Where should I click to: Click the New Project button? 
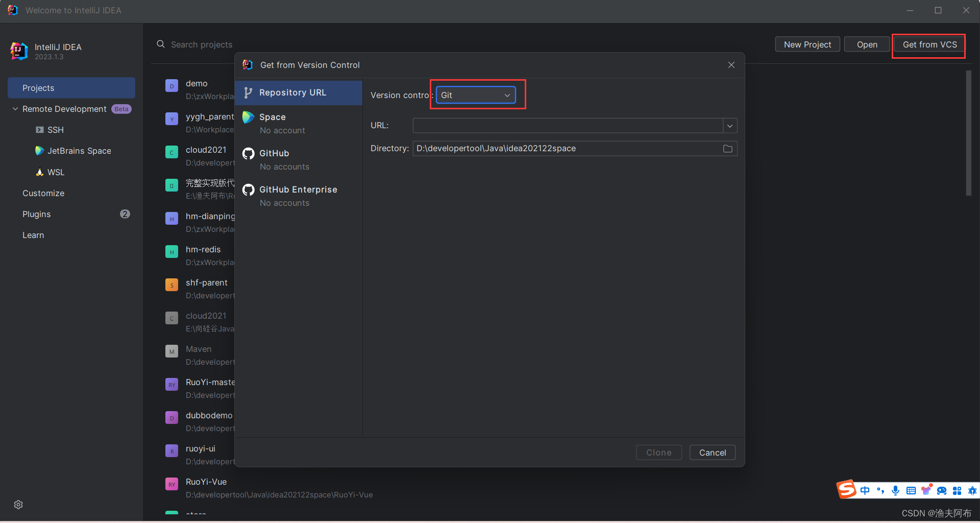807,44
